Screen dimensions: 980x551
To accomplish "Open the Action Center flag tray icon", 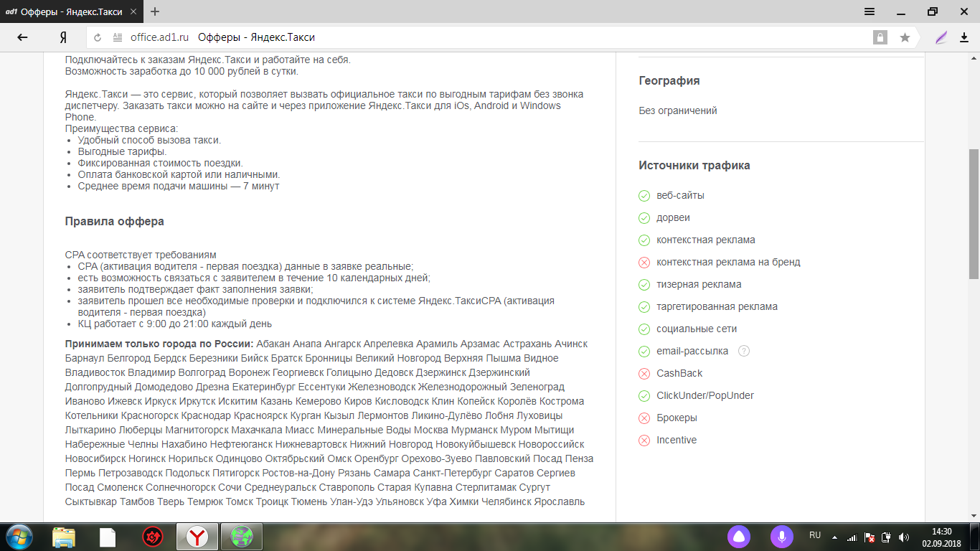I will pos(869,537).
